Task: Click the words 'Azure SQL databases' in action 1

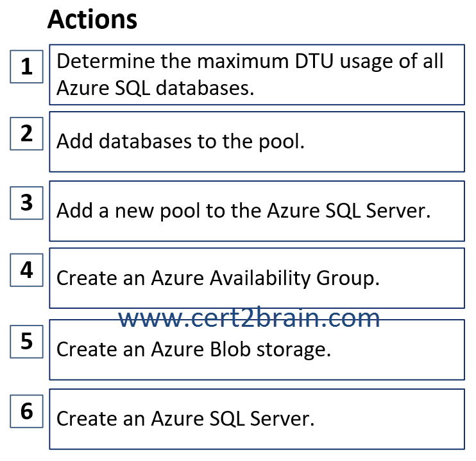Action: [x=155, y=88]
